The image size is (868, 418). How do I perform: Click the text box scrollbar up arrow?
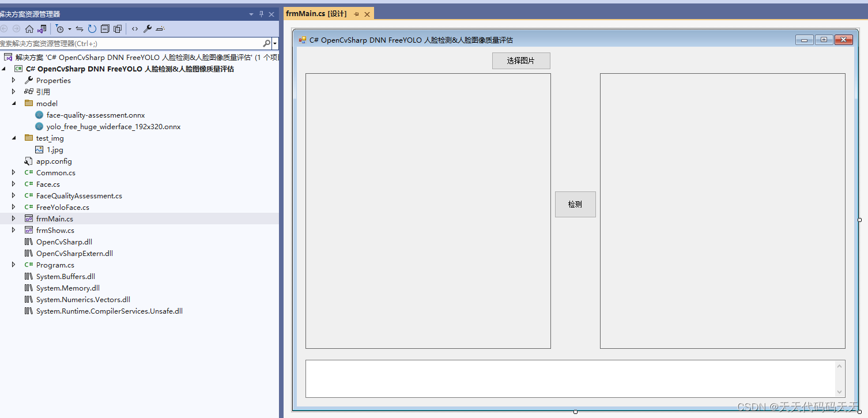pos(840,366)
